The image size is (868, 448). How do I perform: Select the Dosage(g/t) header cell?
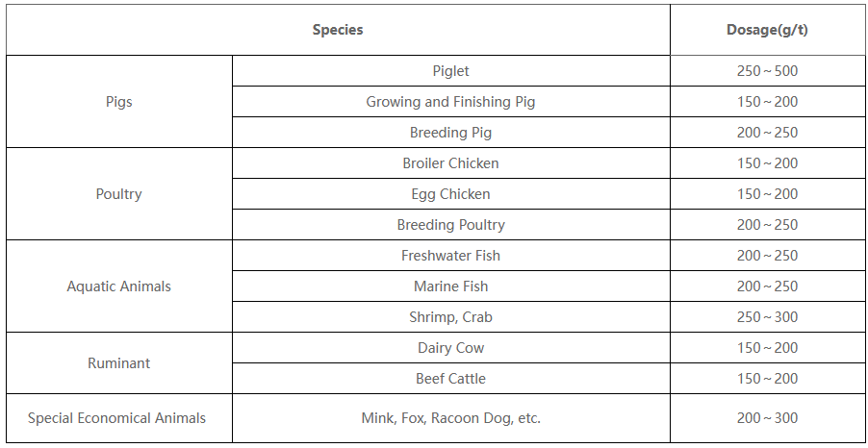coord(767,30)
